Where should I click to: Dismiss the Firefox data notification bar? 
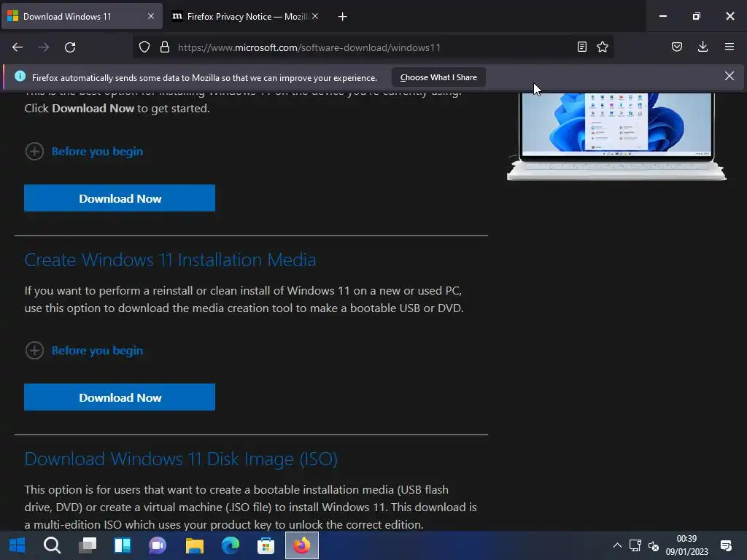point(729,76)
